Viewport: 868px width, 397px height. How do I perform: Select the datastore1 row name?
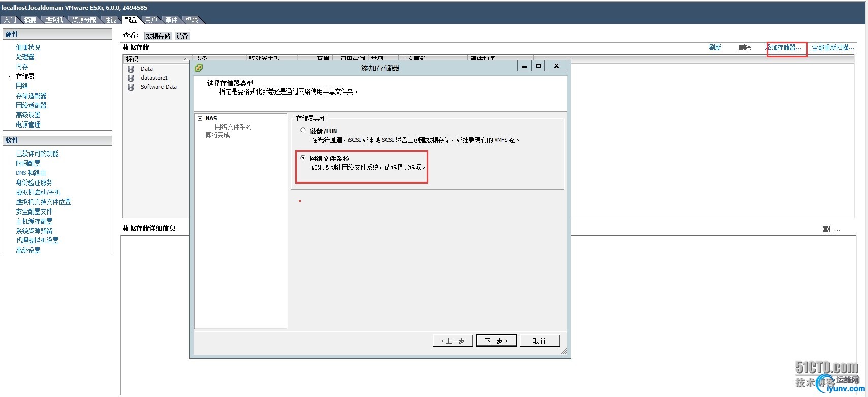pyautogui.click(x=154, y=78)
